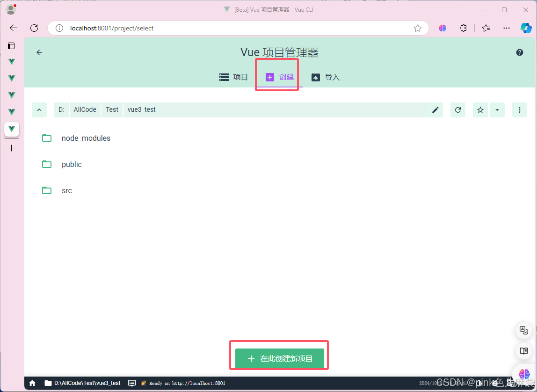Jump to the Test path segment
The height and width of the screenshot is (392, 537).
point(112,110)
